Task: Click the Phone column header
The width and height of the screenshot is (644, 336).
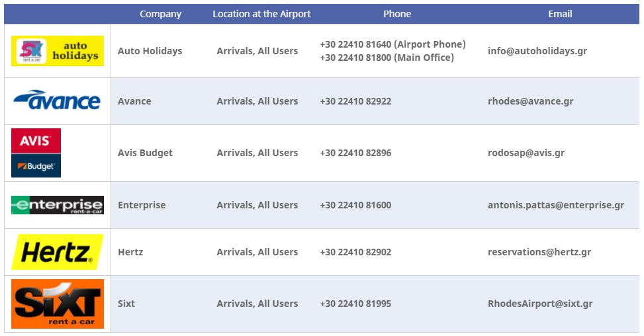Action: click(397, 14)
